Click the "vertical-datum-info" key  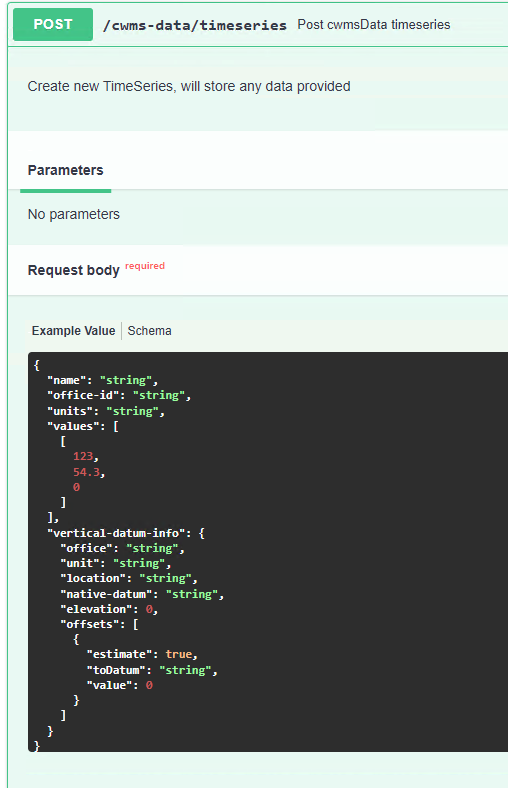coord(116,533)
